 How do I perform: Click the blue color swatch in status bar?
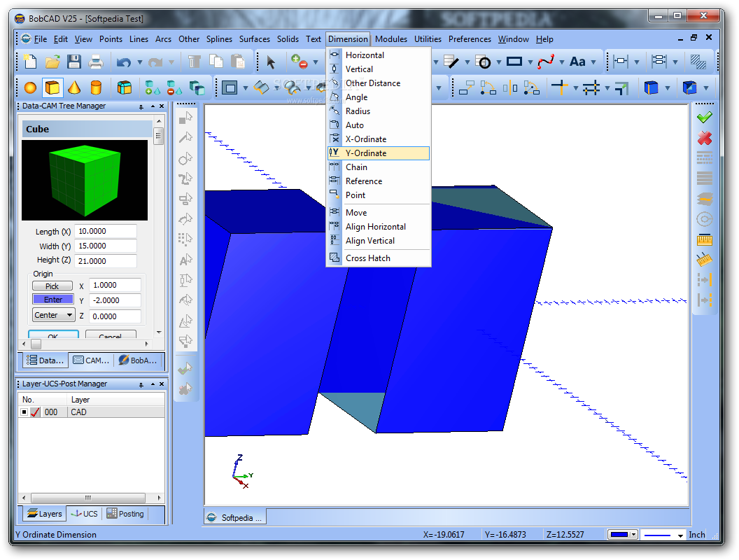[x=619, y=535]
